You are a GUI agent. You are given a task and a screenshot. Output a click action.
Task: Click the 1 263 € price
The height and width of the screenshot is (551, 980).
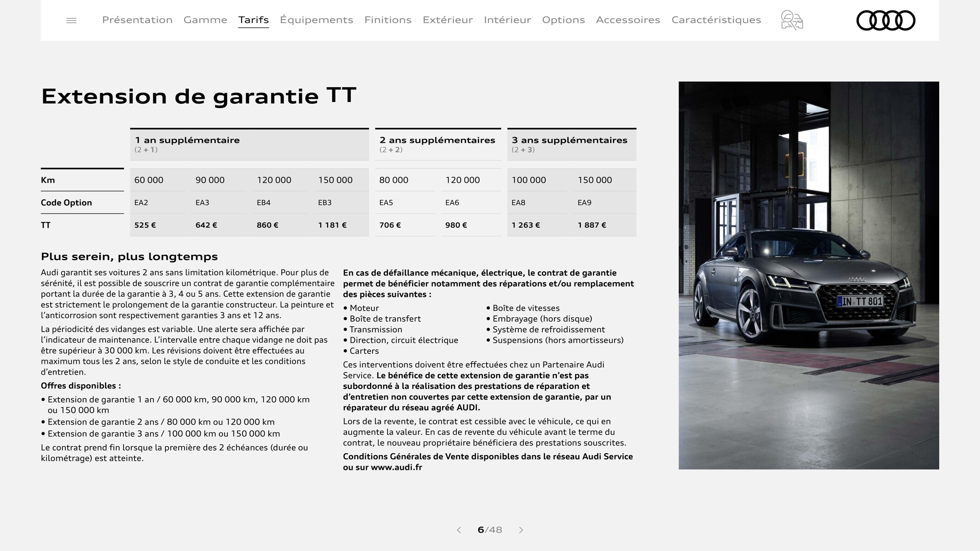[526, 225]
